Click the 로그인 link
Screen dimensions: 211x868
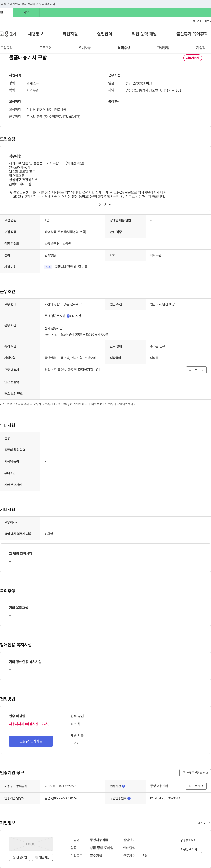197,21
